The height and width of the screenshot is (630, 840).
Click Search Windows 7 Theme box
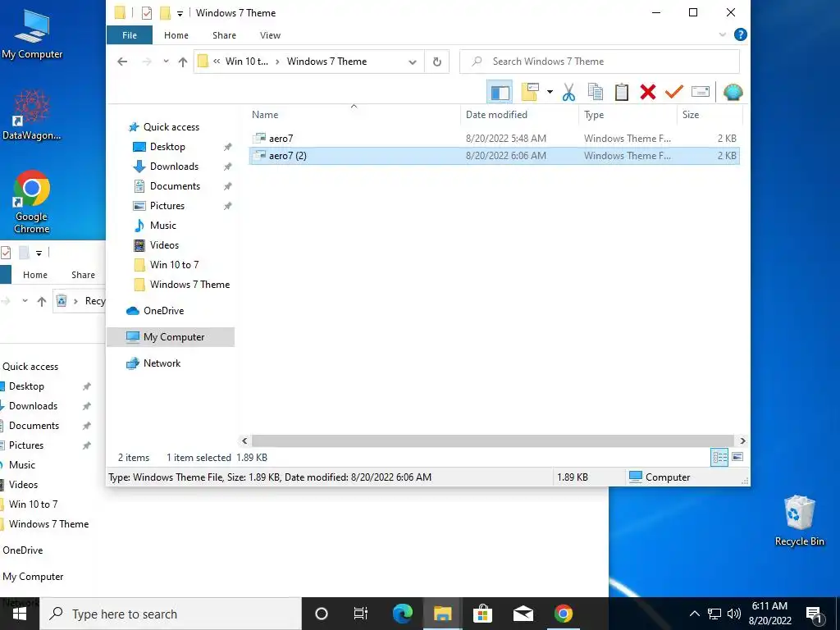pos(600,62)
